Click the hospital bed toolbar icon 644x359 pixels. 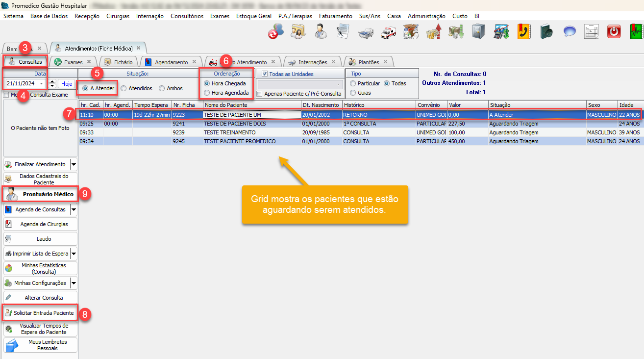pos(366,32)
